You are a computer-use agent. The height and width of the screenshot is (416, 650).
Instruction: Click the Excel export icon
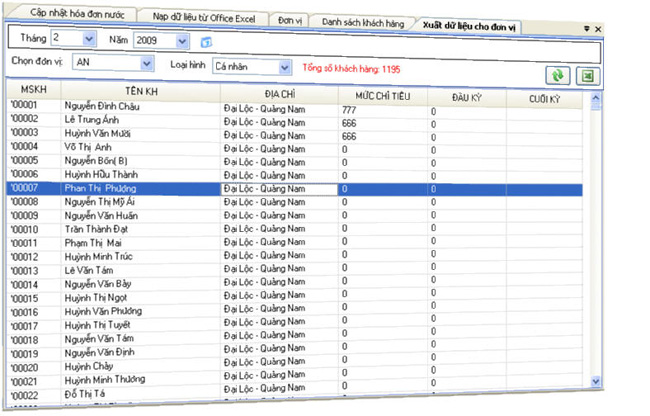tap(586, 76)
